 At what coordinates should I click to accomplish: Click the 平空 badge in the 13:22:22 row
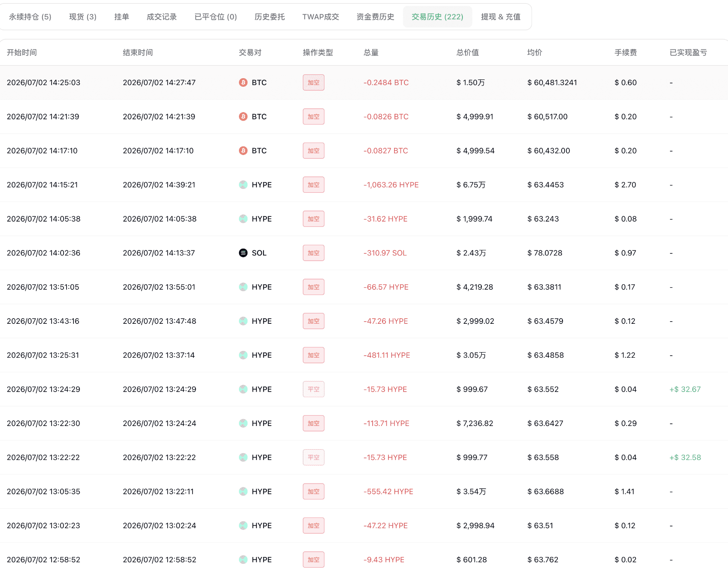[x=314, y=457]
